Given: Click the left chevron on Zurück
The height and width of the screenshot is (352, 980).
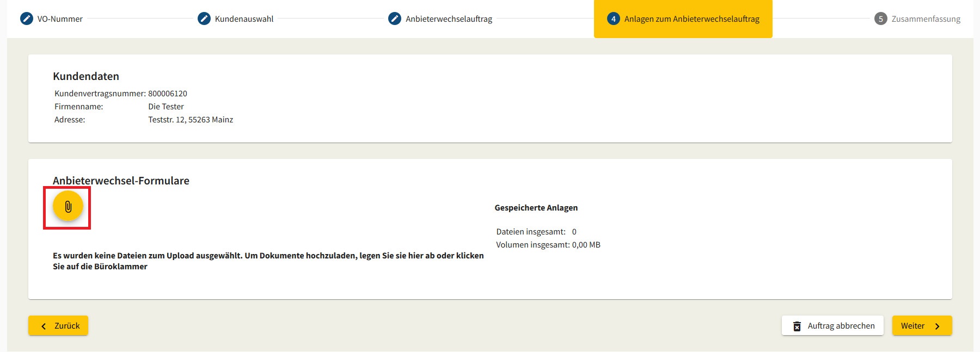Looking at the screenshot, I should (x=44, y=326).
